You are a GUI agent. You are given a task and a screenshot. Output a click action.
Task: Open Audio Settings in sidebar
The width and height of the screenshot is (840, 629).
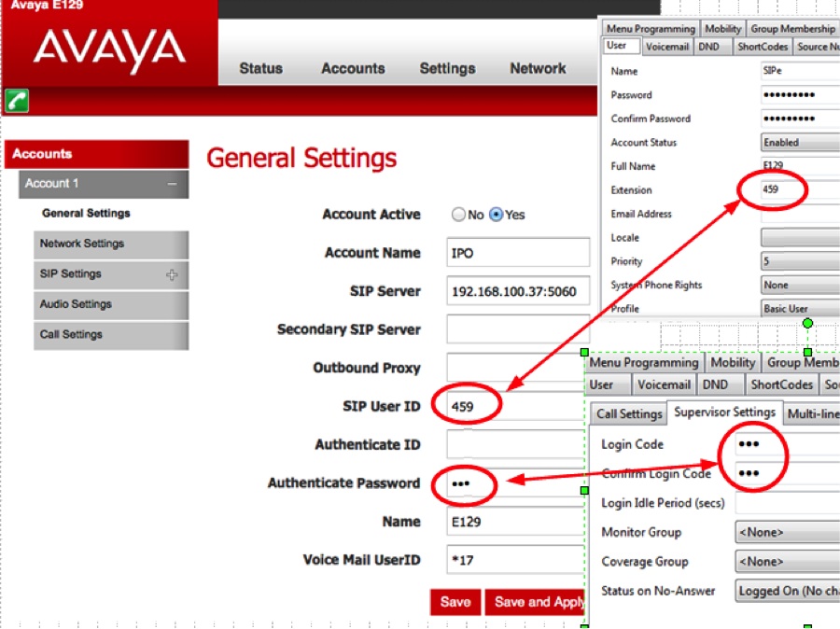point(111,304)
